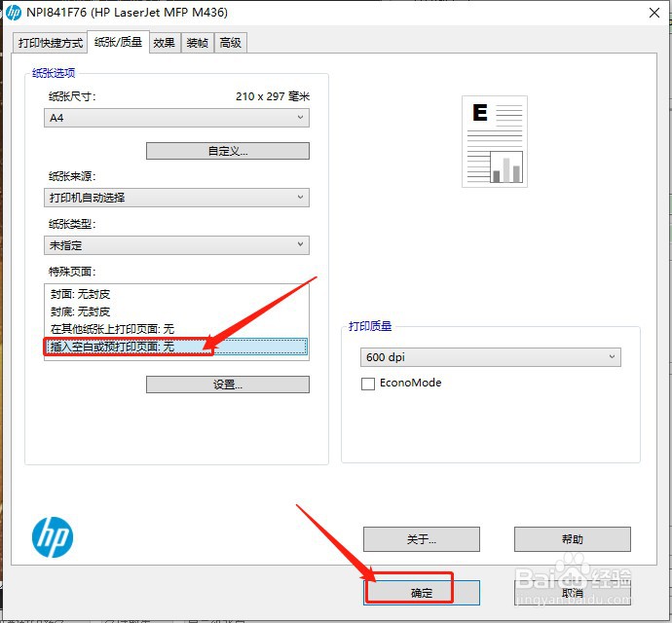The width and height of the screenshot is (672, 623).
Task: Expand the 600 dpi print quality dropdown
Action: [x=490, y=357]
